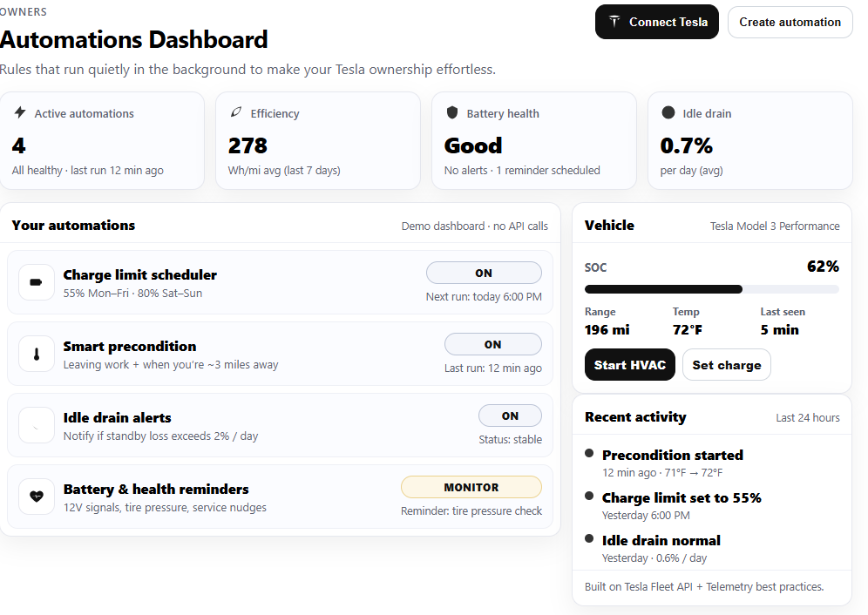Select the feather icon on Efficiency card
Screen dimensions: 868x615
[x=235, y=112]
